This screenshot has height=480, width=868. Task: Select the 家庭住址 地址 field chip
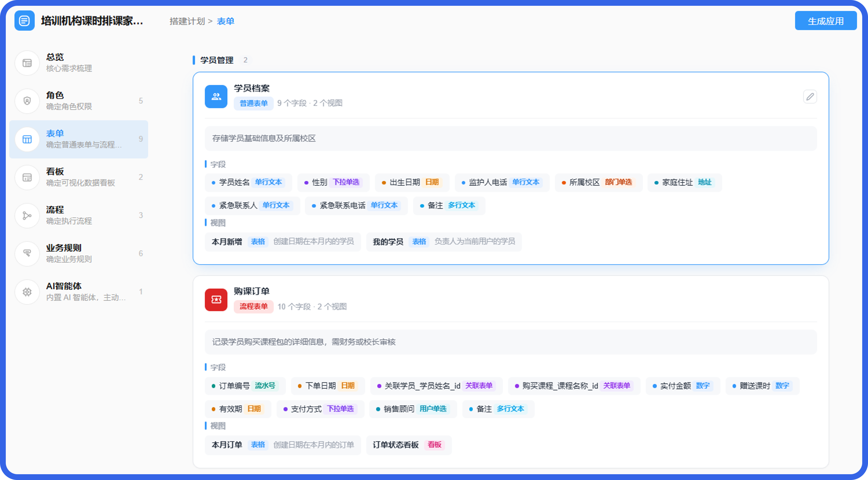pyautogui.click(x=684, y=182)
